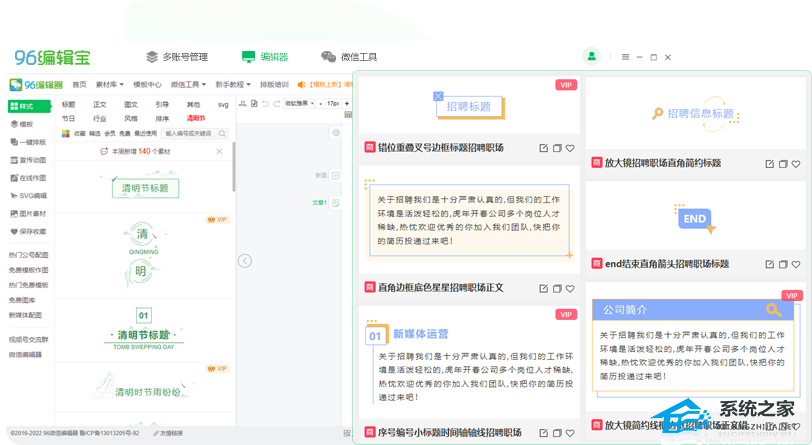Click the undo arrow in editor toolbar
This screenshot has width=812, height=445.
[x=265, y=104]
